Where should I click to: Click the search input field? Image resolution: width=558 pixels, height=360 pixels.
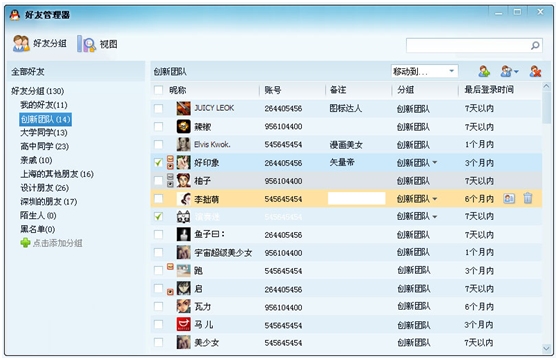474,46
